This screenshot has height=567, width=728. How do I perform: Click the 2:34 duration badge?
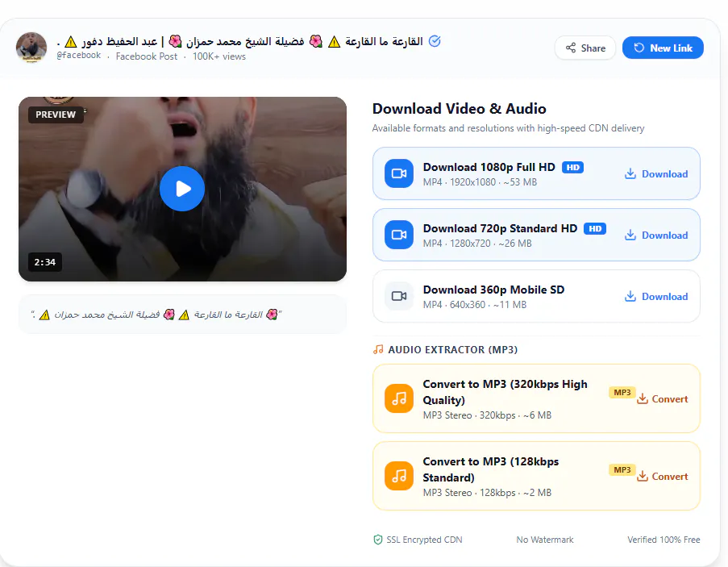pyautogui.click(x=45, y=262)
